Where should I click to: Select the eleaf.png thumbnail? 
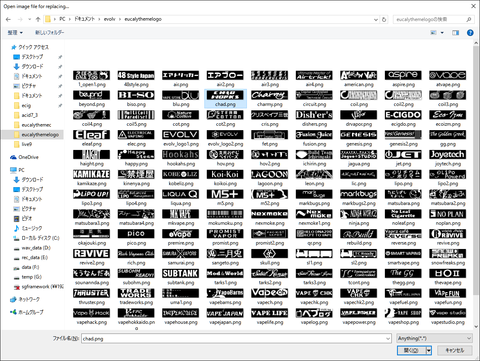pyautogui.click(x=91, y=138)
